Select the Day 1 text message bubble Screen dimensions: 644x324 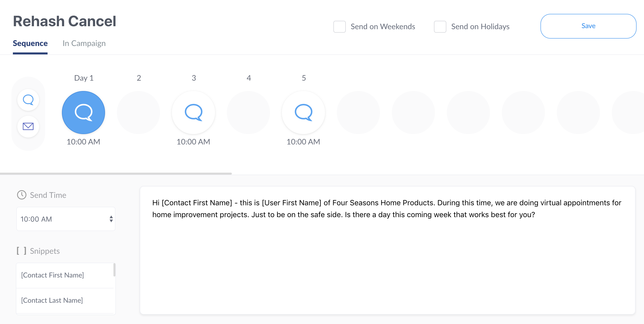coord(83,112)
